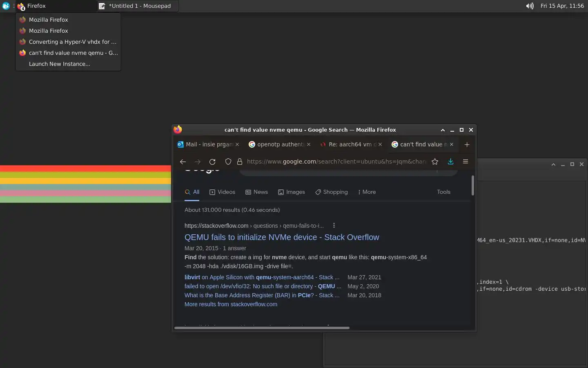Switch to Mail - insie prgan tab
This screenshot has height=368, width=588.
208,144
